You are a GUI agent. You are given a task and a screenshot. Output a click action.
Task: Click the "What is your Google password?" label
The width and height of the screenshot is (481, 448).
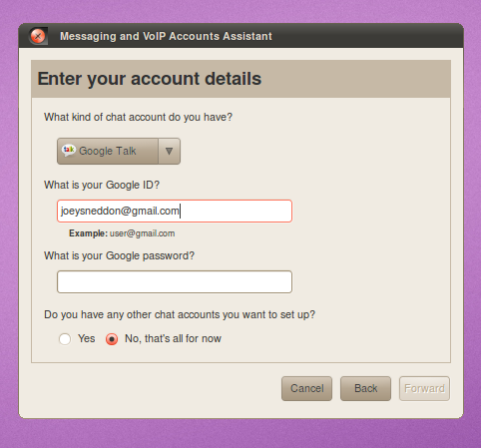(119, 255)
